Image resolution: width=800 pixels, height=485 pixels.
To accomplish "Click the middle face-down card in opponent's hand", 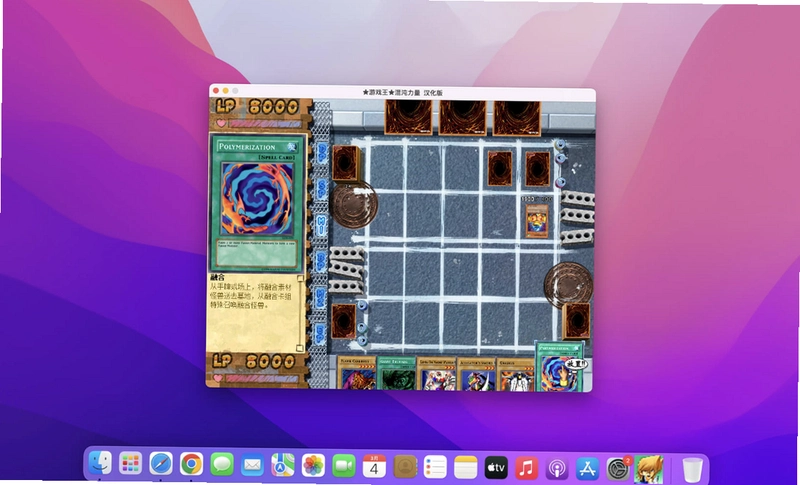I will pyautogui.click(x=463, y=118).
